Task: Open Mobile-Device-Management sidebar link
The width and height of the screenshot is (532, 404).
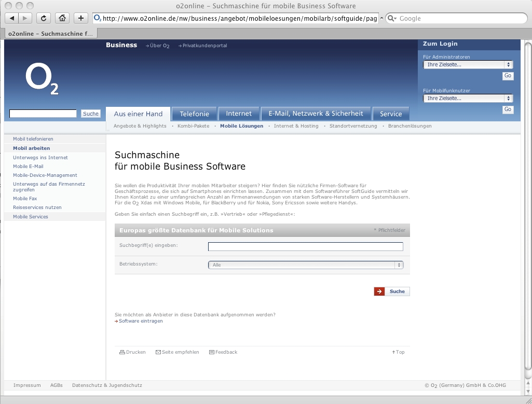Action: tap(45, 175)
